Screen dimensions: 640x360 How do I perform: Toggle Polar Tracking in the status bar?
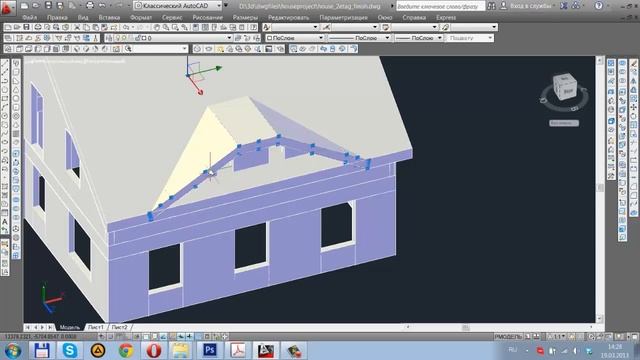(x=137, y=337)
